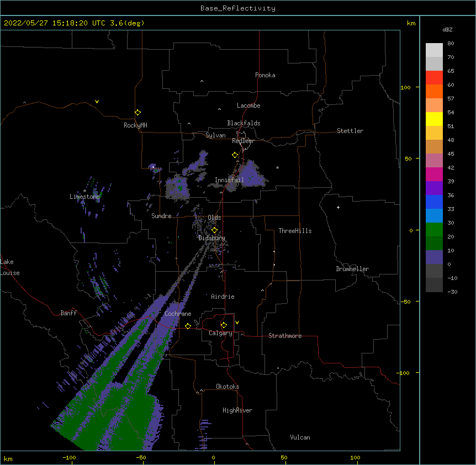
Task: Click the Sundre city label
Action: click(161, 216)
